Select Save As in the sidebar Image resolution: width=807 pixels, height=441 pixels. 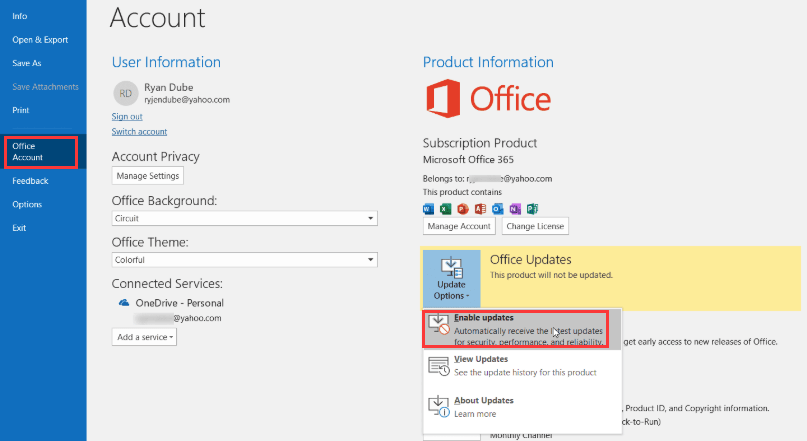coord(27,63)
